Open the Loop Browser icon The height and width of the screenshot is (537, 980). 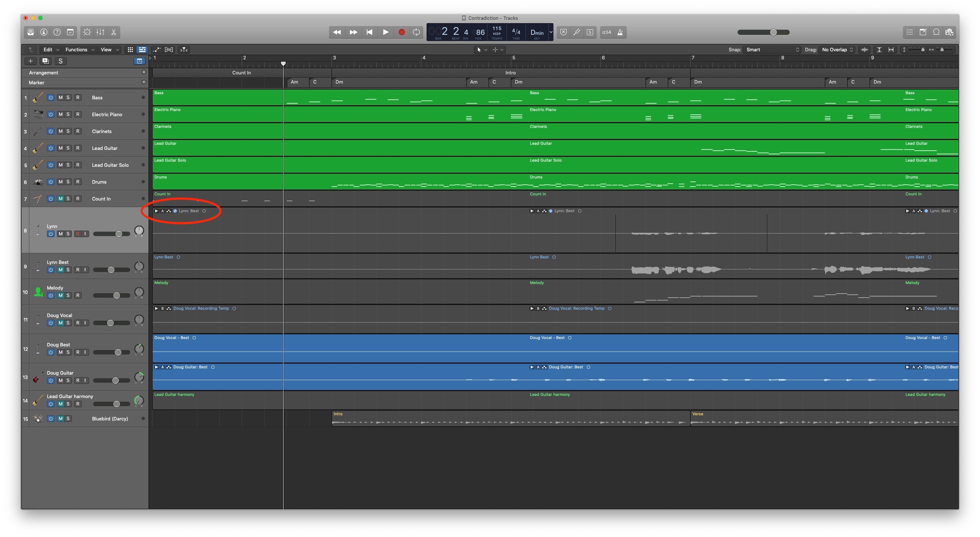tap(936, 32)
